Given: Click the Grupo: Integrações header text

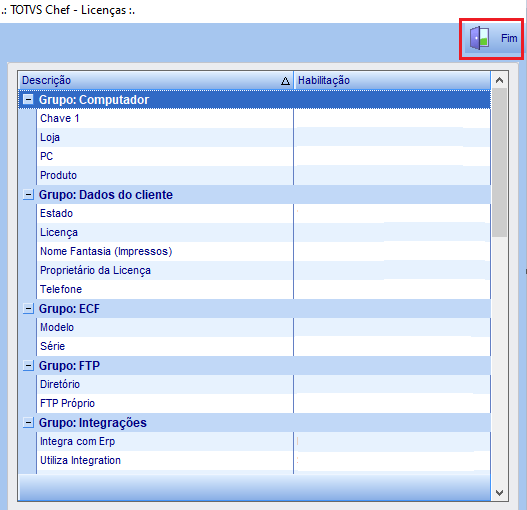Looking at the screenshot, I should tap(93, 423).
